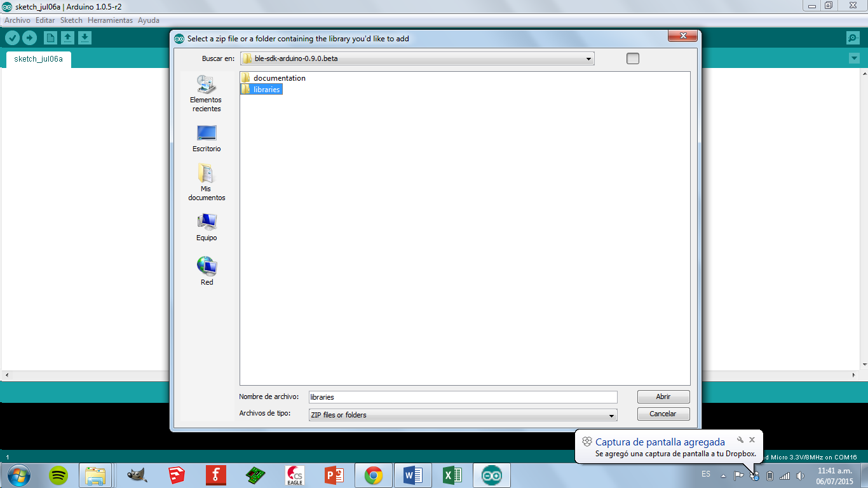Open the green circuit board app on taskbar

255,475
